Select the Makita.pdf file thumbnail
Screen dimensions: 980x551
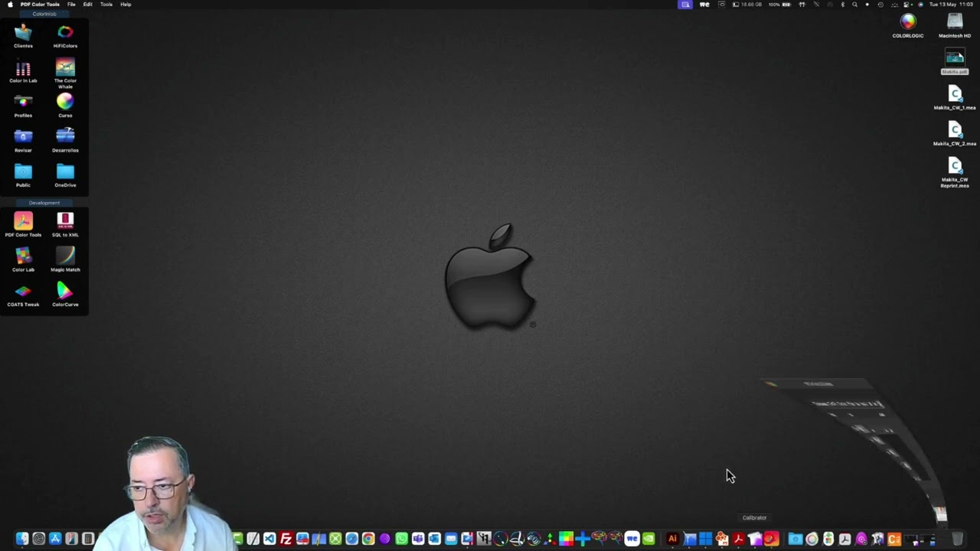pos(955,60)
